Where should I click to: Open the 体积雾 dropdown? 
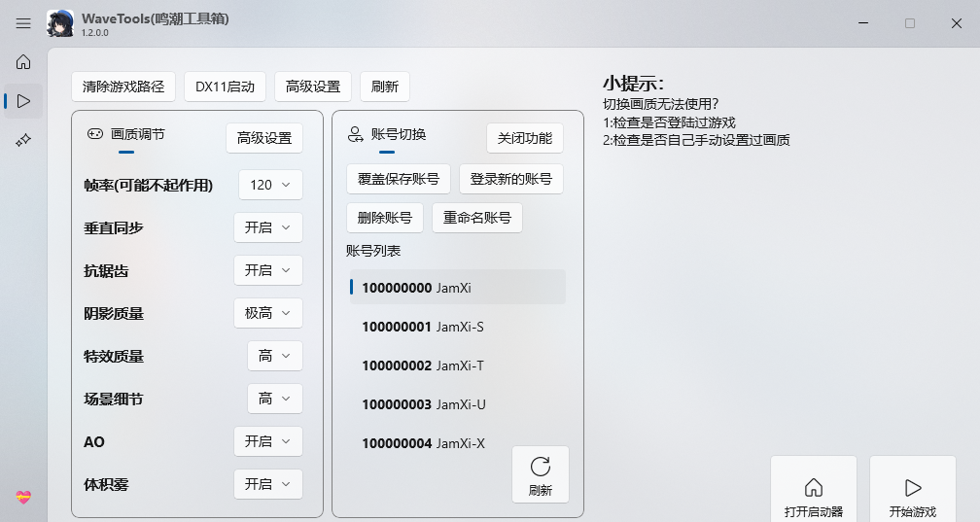click(x=268, y=484)
